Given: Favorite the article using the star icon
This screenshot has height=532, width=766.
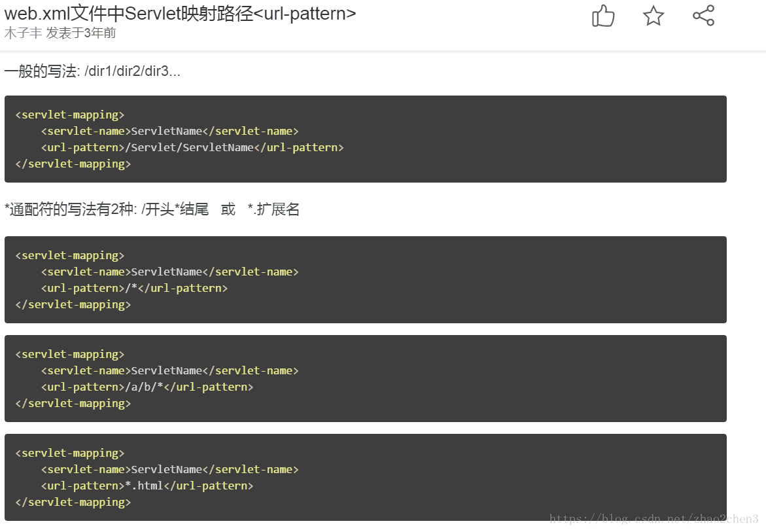Looking at the screenshot, I should (653, 18).
